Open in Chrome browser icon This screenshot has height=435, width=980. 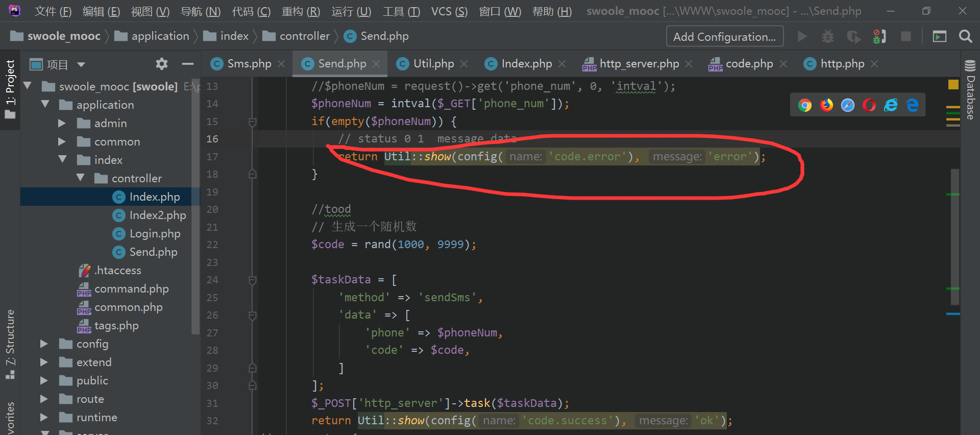coord(805,105)
